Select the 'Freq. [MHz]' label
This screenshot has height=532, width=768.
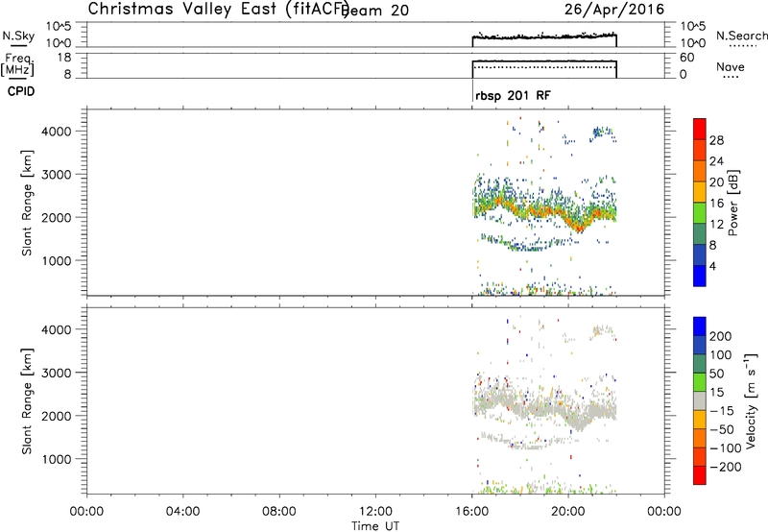(x=18, y=64)
